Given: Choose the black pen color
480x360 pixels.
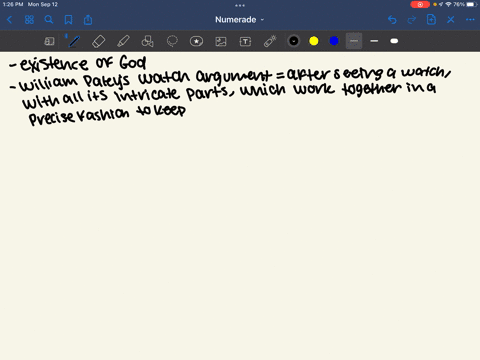Looking at the screenshot, I should [x=294, y=41].
